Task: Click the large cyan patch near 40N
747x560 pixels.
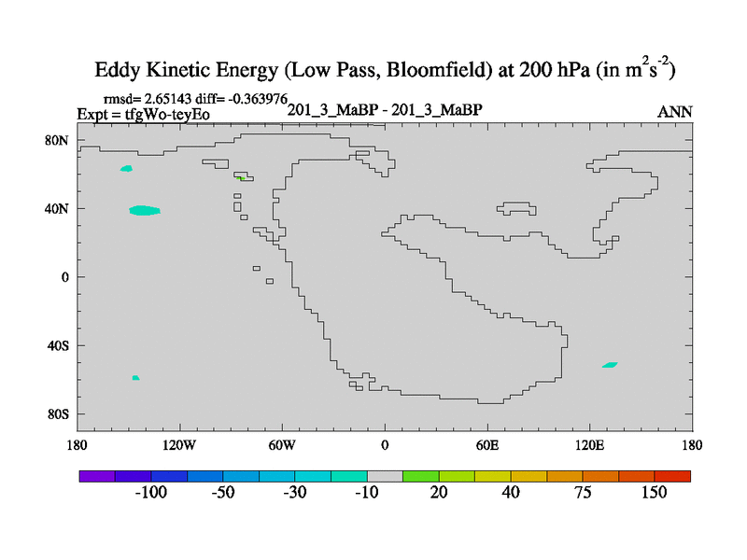Action: click(144, 210)
